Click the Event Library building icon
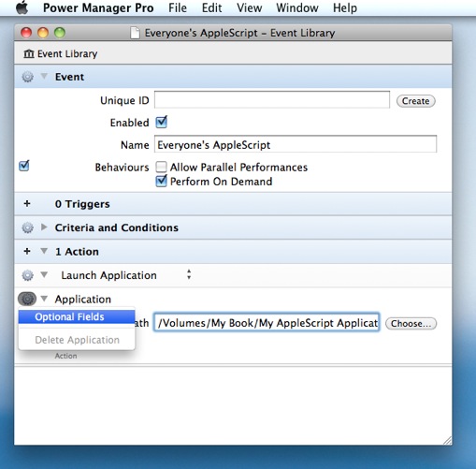 29,53
